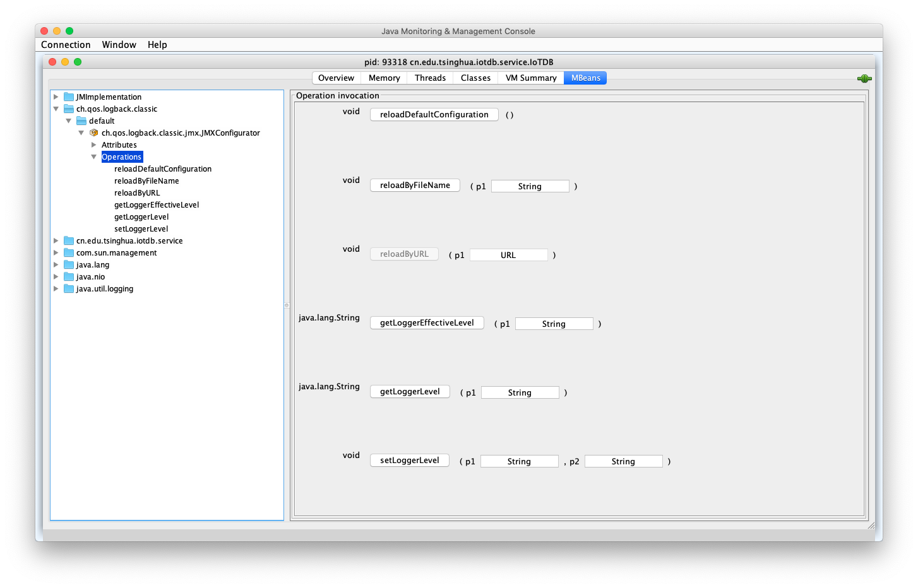The width and height of the screenshot is (918, 588).
Task: Expand the Attributes tree node
Action: tap(94, 144)
